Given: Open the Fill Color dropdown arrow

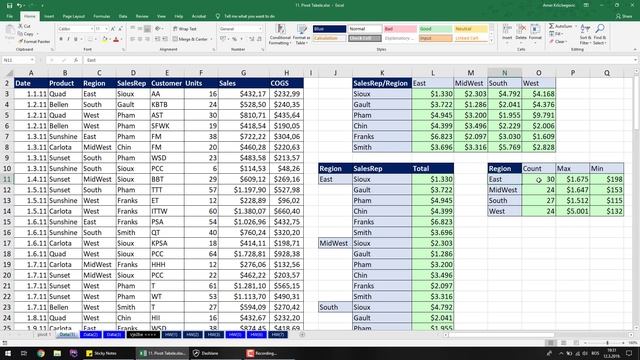Looking at the screenshot, I should click(x=110, y=39).
